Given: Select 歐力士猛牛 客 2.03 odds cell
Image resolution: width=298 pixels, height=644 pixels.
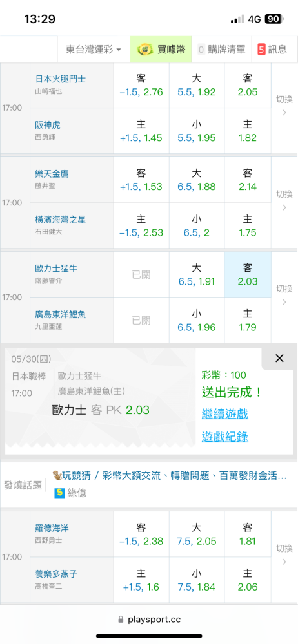Looking at the screenshot, I should (x=248, y=274).
